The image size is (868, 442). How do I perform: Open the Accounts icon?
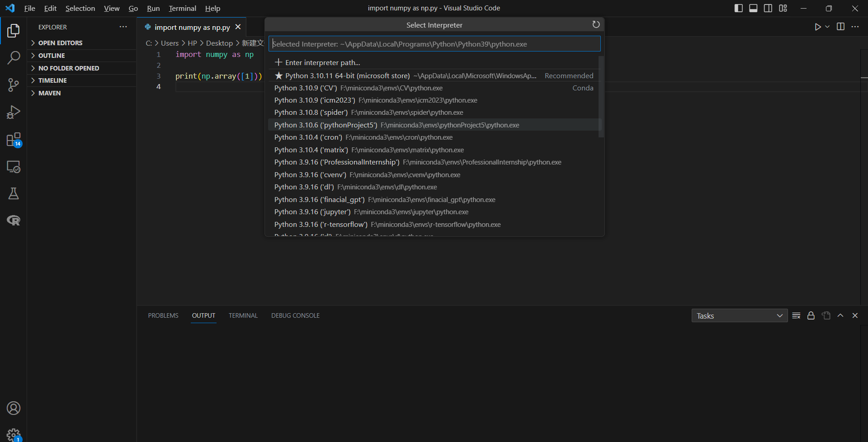tap(14, 408)
